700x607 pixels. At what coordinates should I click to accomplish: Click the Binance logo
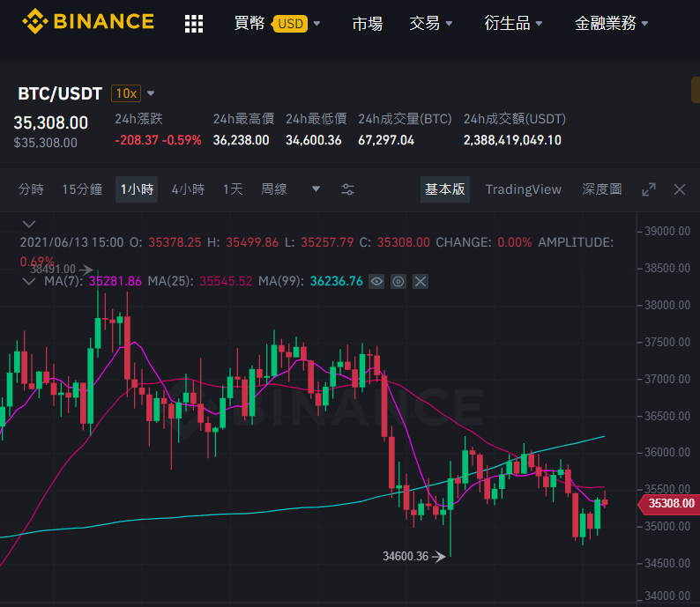point(88,21)
